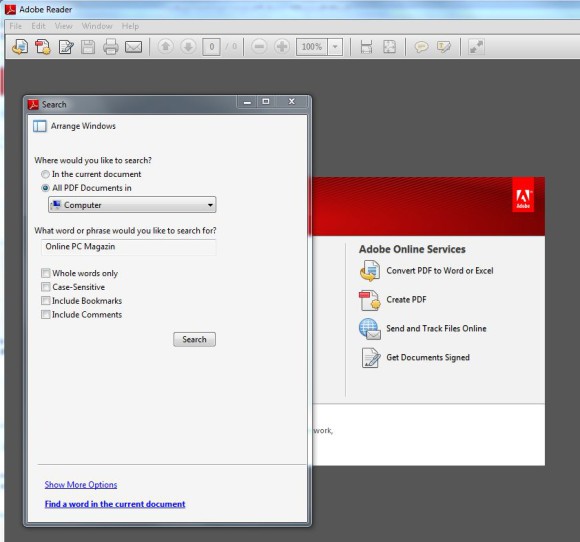Click the search phrase input field

(x=129, y=247)
